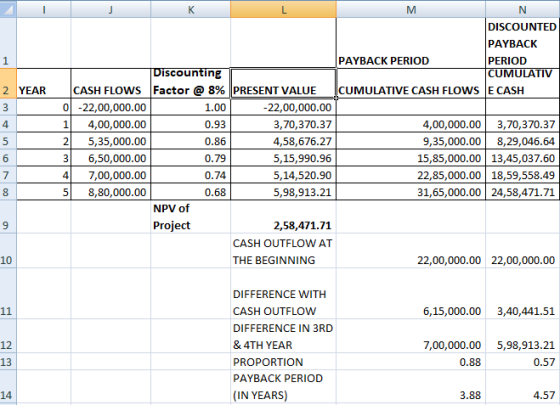Click discount factor cell 0.93

click(190, 124)
